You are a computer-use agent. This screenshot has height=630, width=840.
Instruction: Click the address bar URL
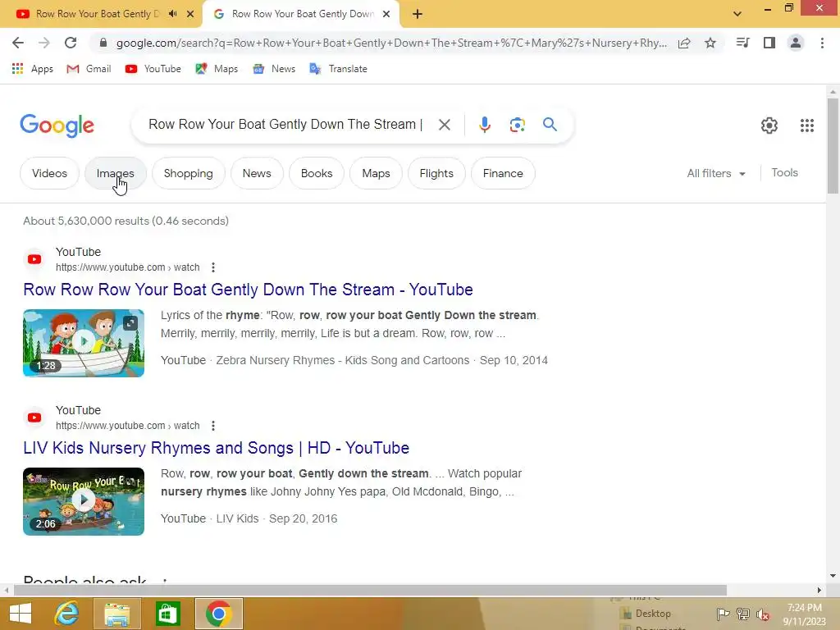391,43
